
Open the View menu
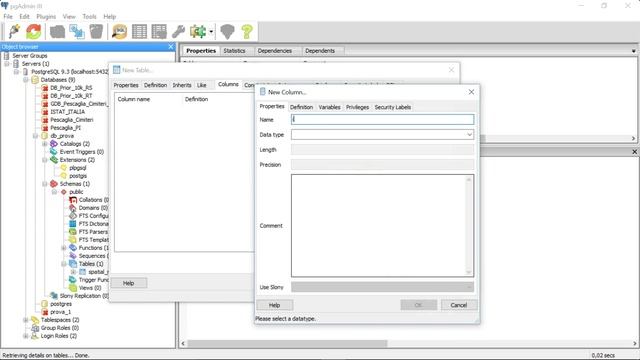click(x=69, y=16)
